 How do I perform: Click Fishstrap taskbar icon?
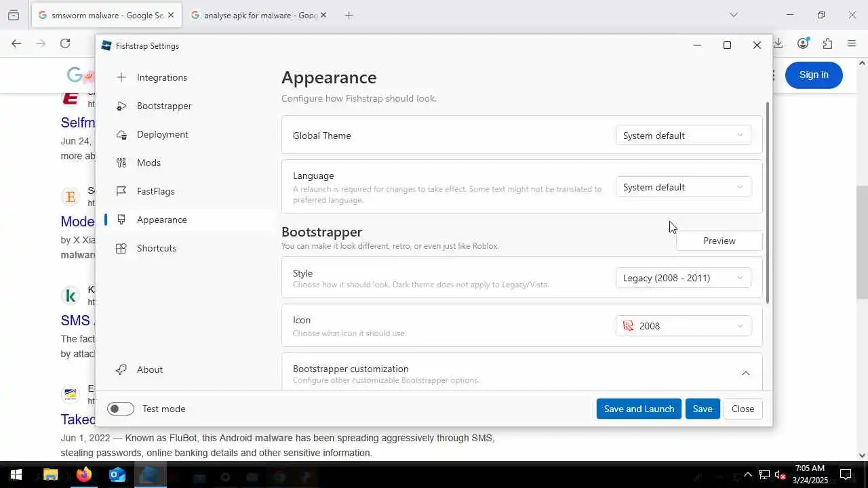pyautogui.click(x=150, y=474)
